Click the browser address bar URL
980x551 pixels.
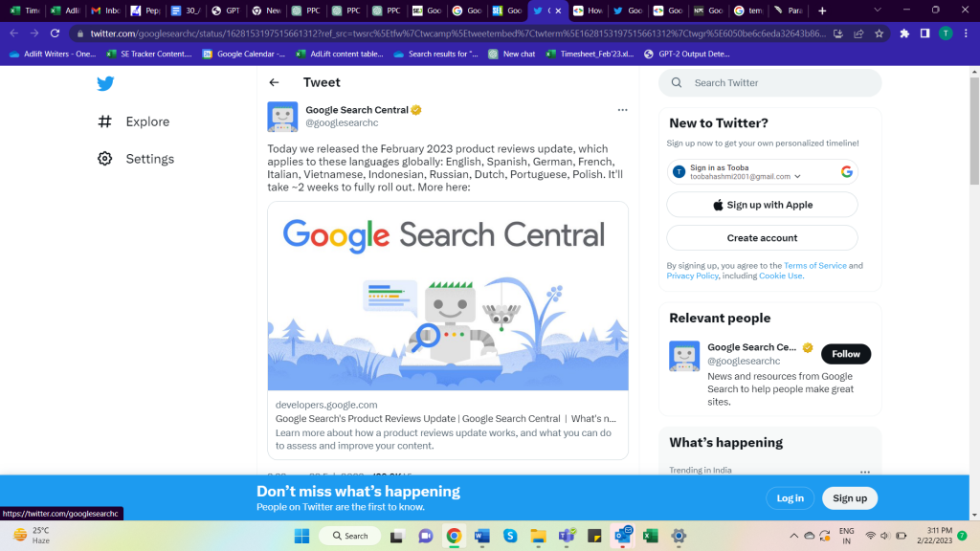click(x=457, y=33)
